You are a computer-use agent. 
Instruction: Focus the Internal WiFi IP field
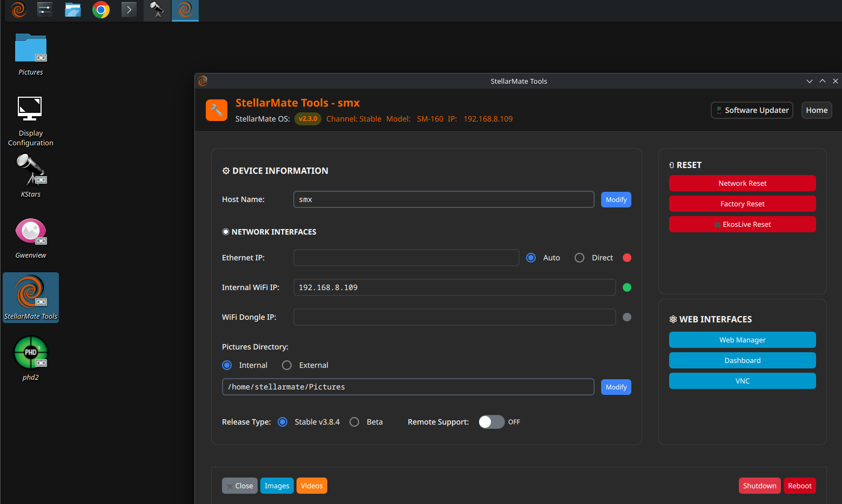455,287
